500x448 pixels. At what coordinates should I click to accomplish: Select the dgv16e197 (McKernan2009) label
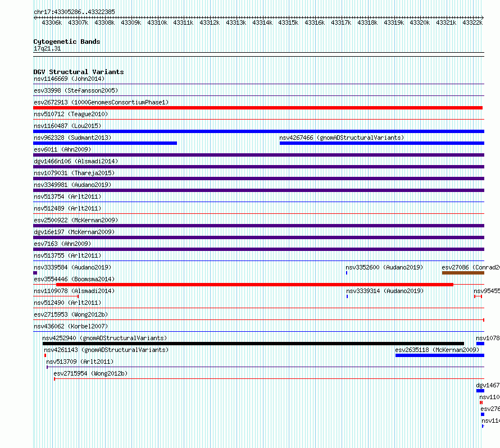pos(74,232)
